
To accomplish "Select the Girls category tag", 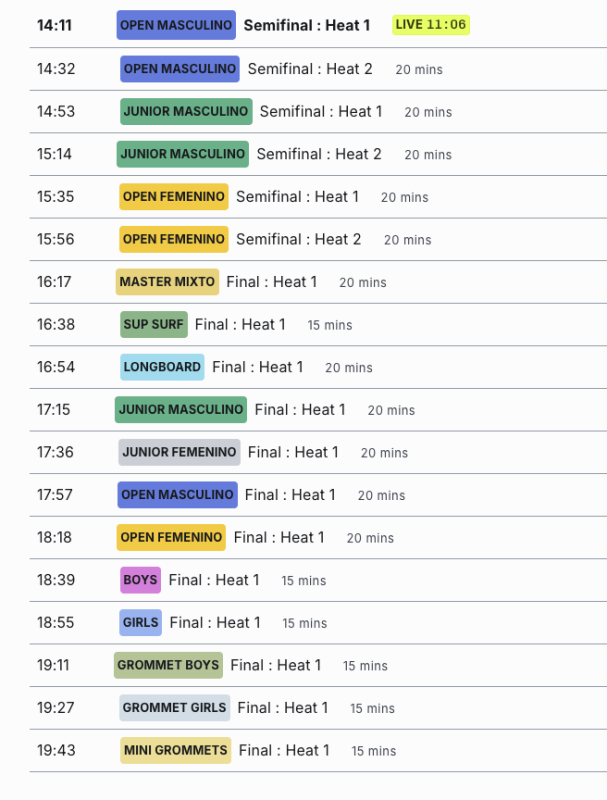I will coord(140,622).
